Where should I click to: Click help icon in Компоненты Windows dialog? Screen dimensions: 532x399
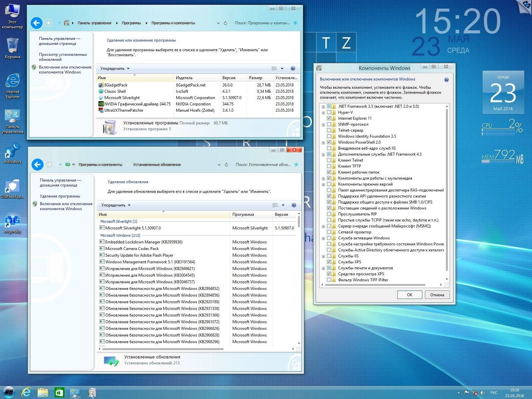[x=447, y=79]
